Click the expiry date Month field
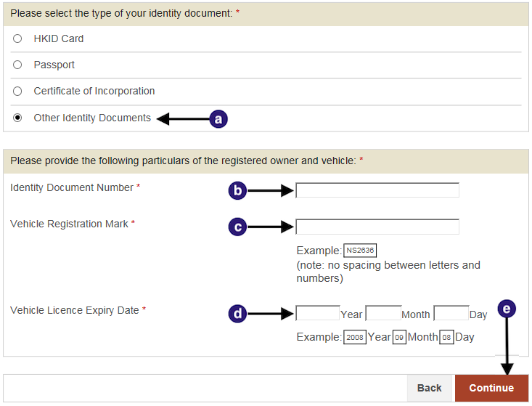 [383, 312]
